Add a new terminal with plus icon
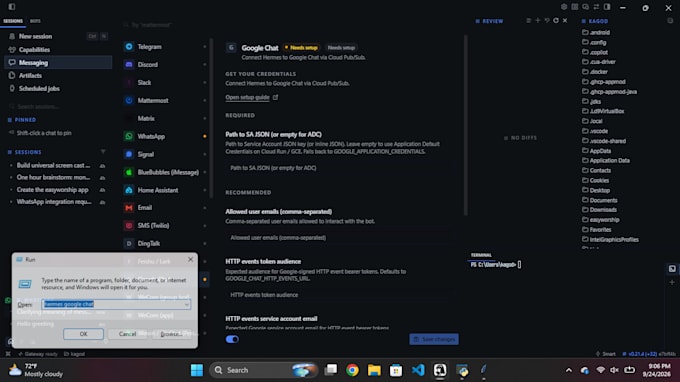This screenshot has height=382, width=680. click(x=672, y=282)
